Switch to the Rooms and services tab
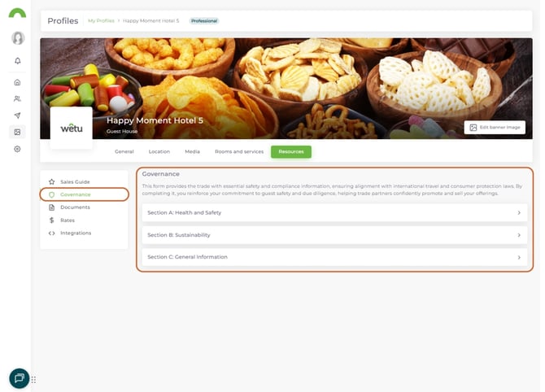The height and width of the screenshot is (392, 545). tap(239, 152)
